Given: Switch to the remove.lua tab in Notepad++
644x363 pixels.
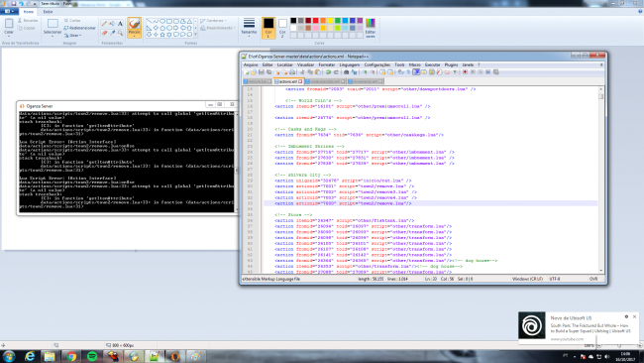Looking at the screenshot, I should 258,81.
